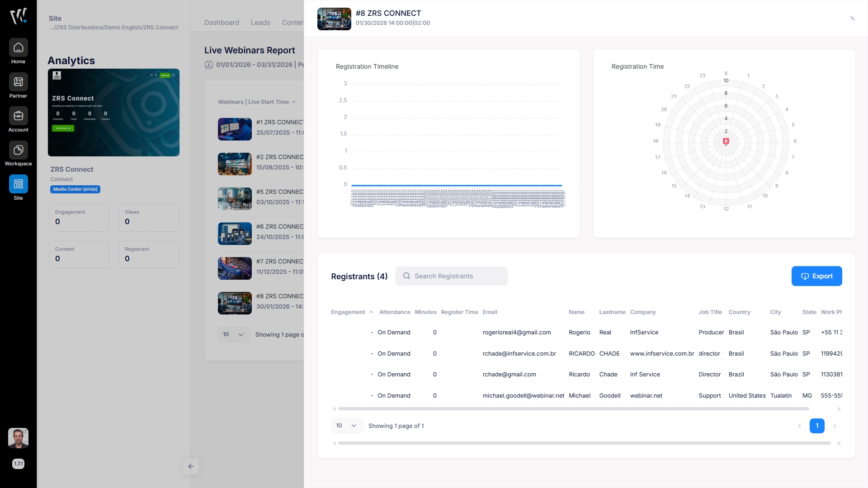Sort by Webinars Live Start Time header
Screen dimensions: 868x488
click(257, 102)
